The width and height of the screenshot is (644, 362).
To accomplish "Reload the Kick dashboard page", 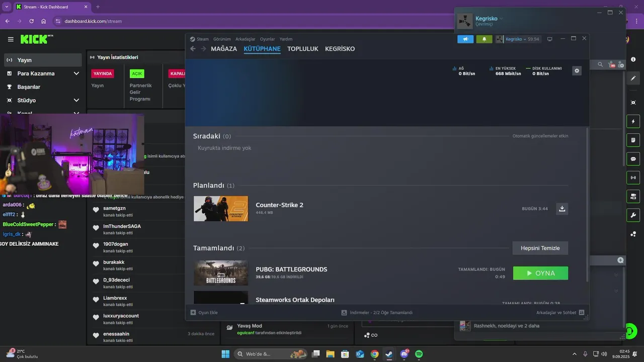I will tap(31, 21).
